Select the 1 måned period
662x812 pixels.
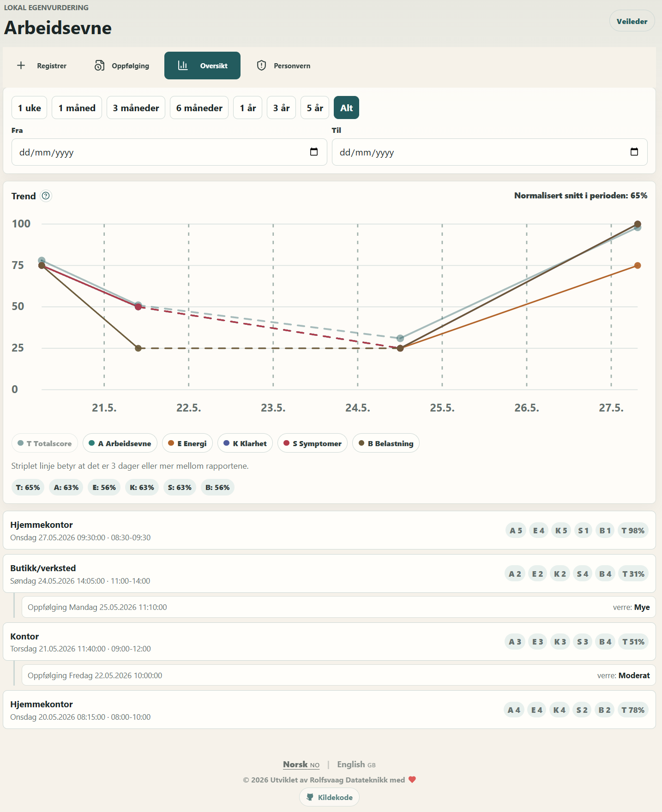(77, 107)
